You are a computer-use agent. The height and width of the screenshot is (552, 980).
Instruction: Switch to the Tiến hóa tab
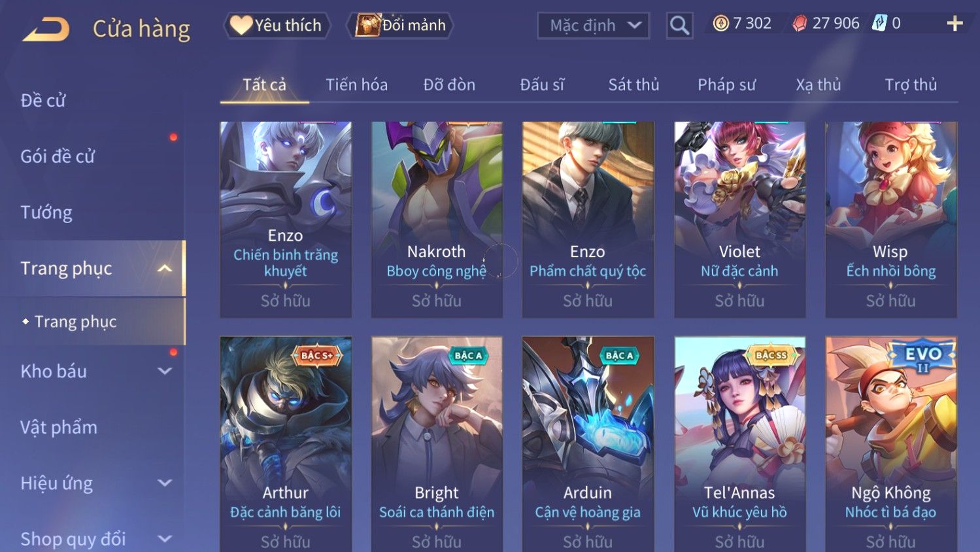[x=356, y=84]
